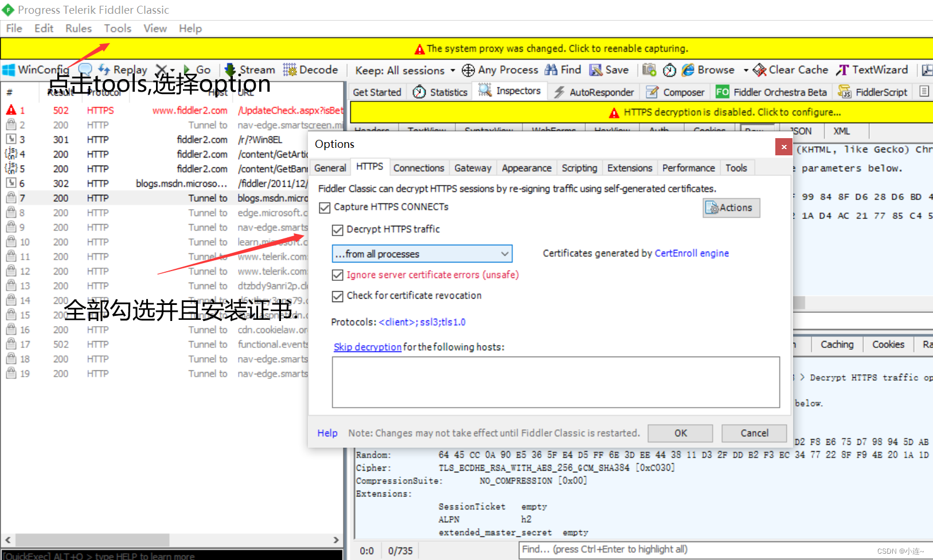Click the Actions button in Options

tap(731, 207)
